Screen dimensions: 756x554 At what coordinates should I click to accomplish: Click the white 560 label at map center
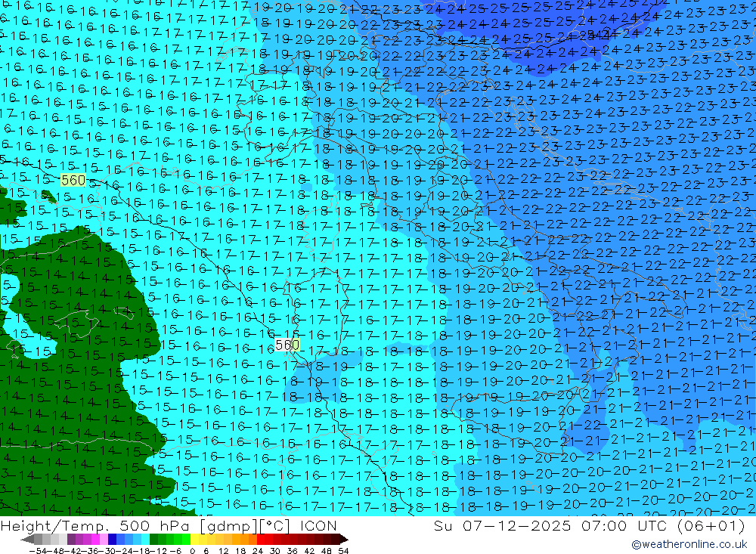(x=287, y=345)
